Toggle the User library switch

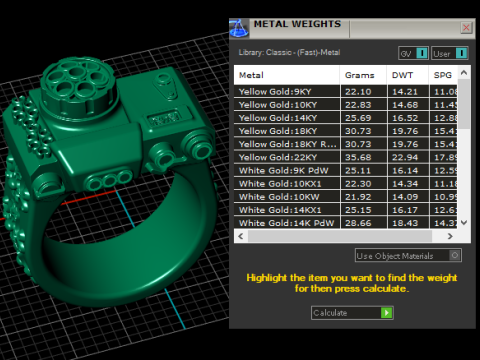450,53
